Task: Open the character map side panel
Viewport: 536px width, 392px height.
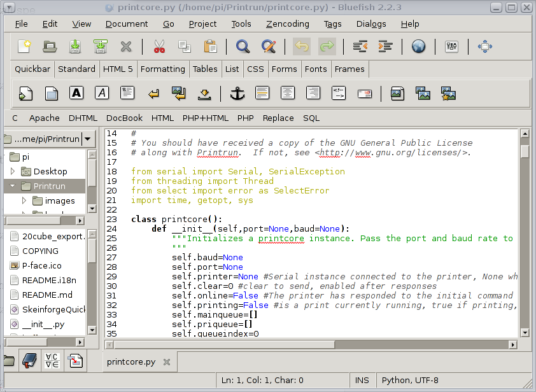Action: click(x=52, y=361)
